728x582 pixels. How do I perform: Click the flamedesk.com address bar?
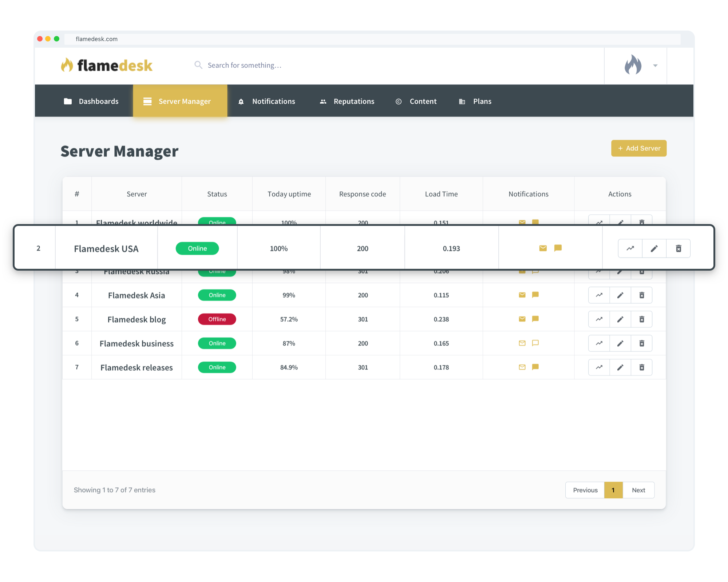[372, 39]
